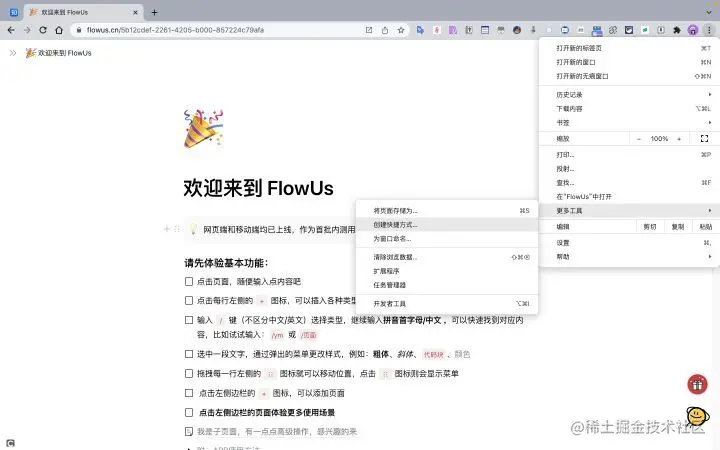The image size is (720, 450).
Task: Click the red gift icon button
Action: 697,384
